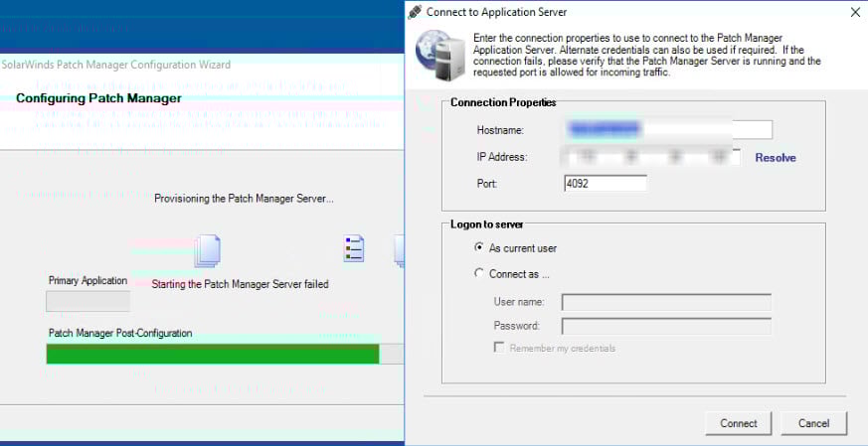Click the Configuring Patch Manager heading
The width and height of the screenshot is (868, 446).
click(x=99, y=98)
